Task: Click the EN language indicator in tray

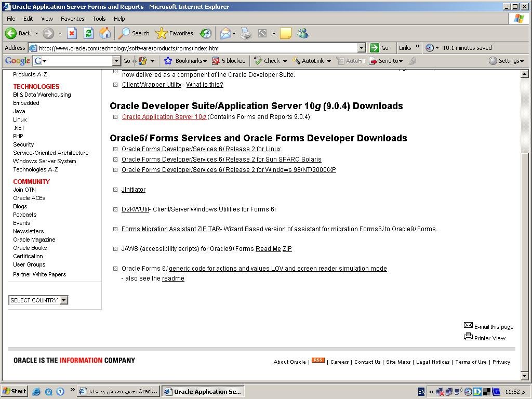Action: (421, 392)
